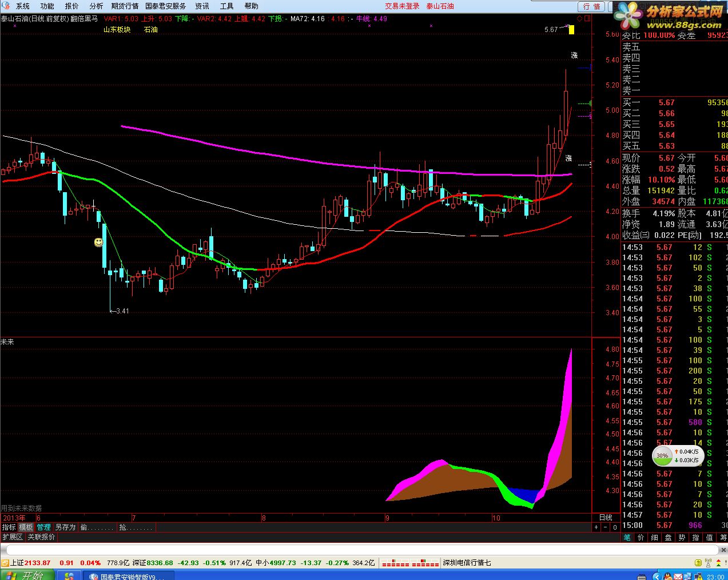Open the 分析 menu

tap(96, 6)
